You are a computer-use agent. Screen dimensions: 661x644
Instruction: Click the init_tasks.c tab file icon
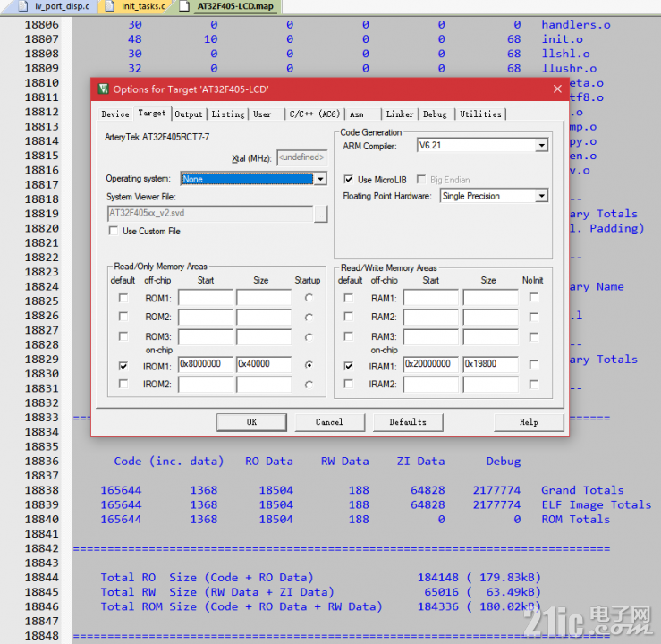coord(110,6)
